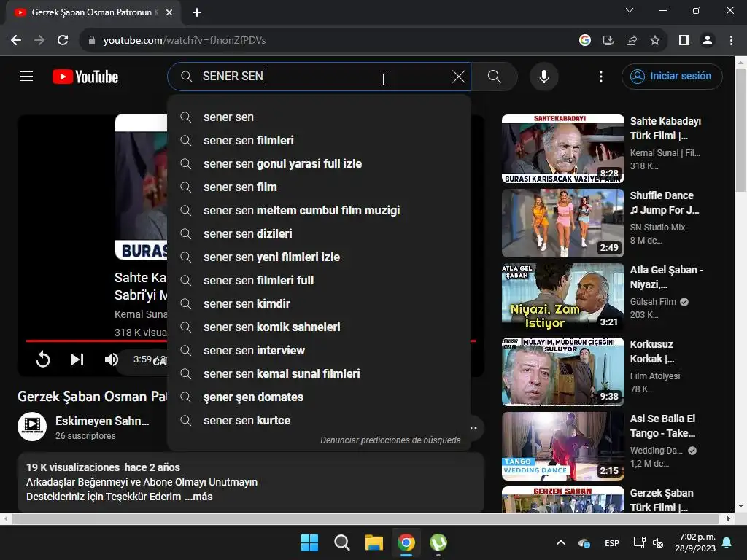Viewport: 747px width, 560px height.
Task: Click inside the SENER SEN search field
Action: pyautogui.click(x=320, y=76)
